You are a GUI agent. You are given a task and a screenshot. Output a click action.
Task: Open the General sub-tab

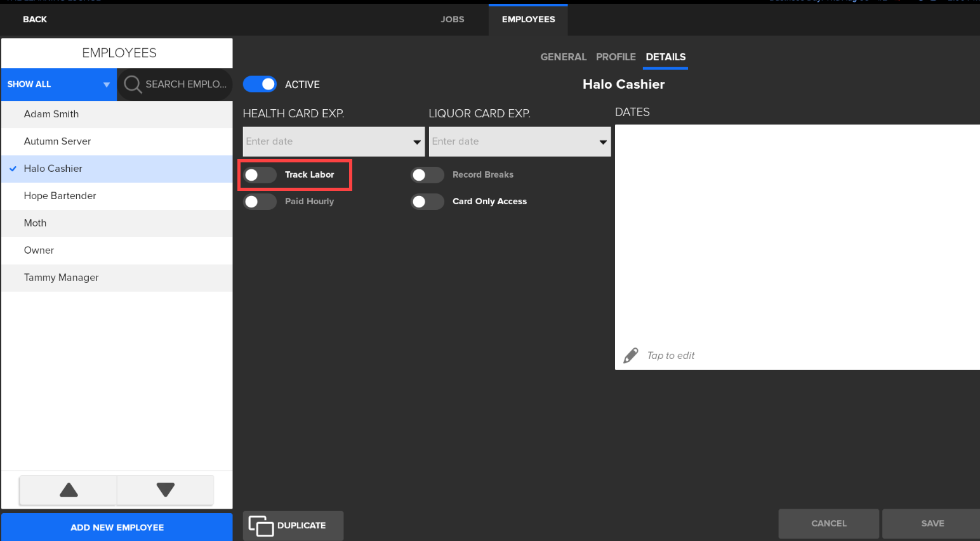(563, 57)
